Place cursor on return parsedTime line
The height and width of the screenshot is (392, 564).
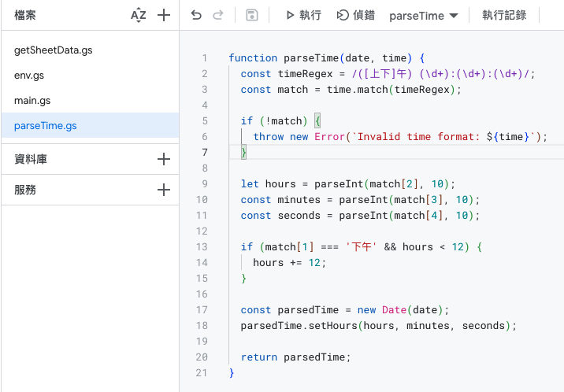[x=295, y=357]
